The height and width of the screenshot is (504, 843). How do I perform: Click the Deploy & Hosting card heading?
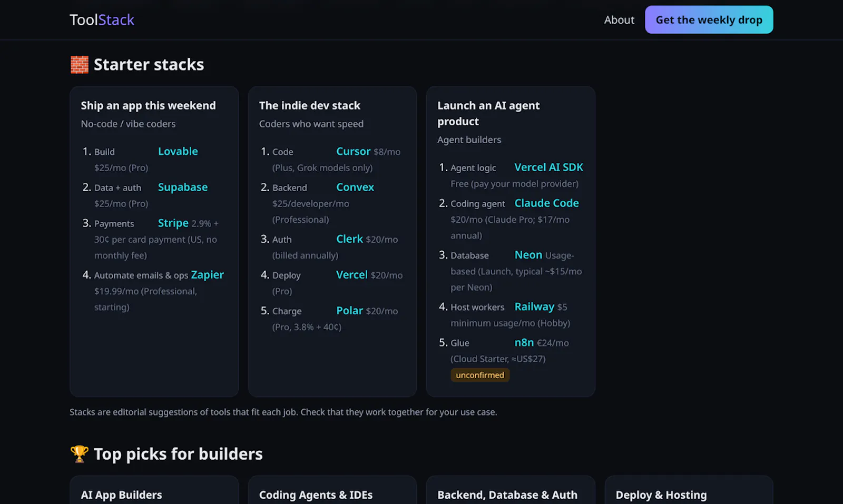pos(661,495)
